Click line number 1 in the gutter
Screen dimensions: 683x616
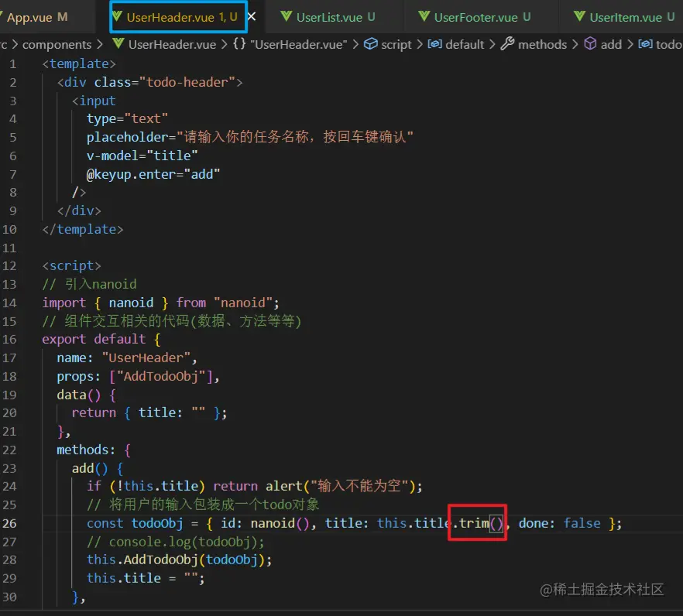click(12, 64)
